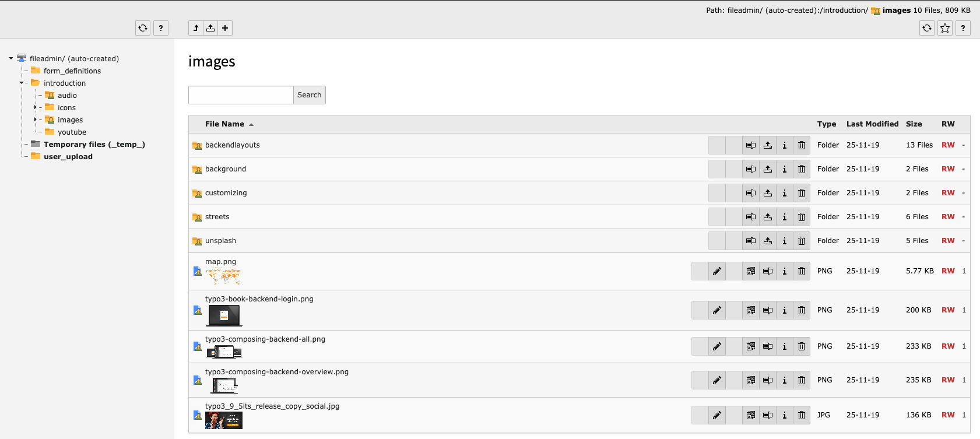Upload files into unsplash folder
The width and height of the screenshot is (980, 439).
tap(768, 241)
